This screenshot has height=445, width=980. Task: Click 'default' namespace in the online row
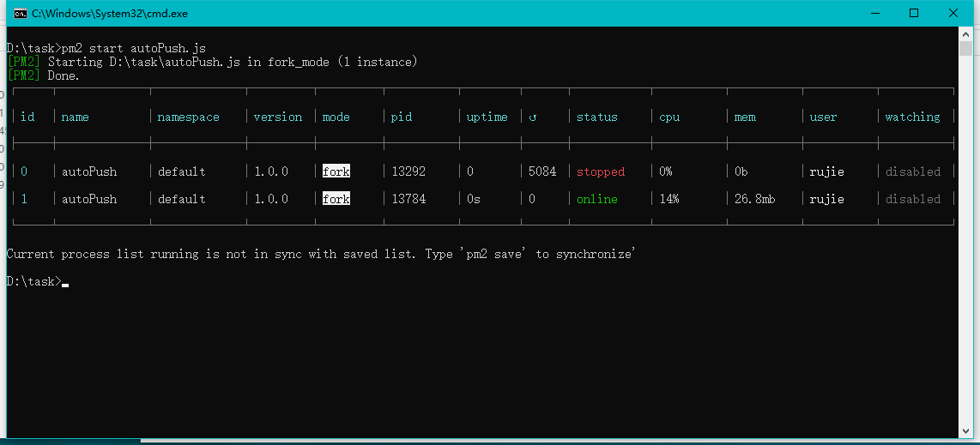click(181, 199)
